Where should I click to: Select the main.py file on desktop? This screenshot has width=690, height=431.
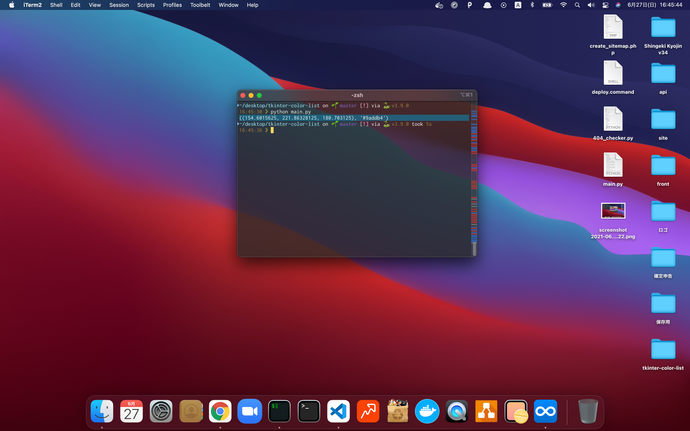(613, 169)
